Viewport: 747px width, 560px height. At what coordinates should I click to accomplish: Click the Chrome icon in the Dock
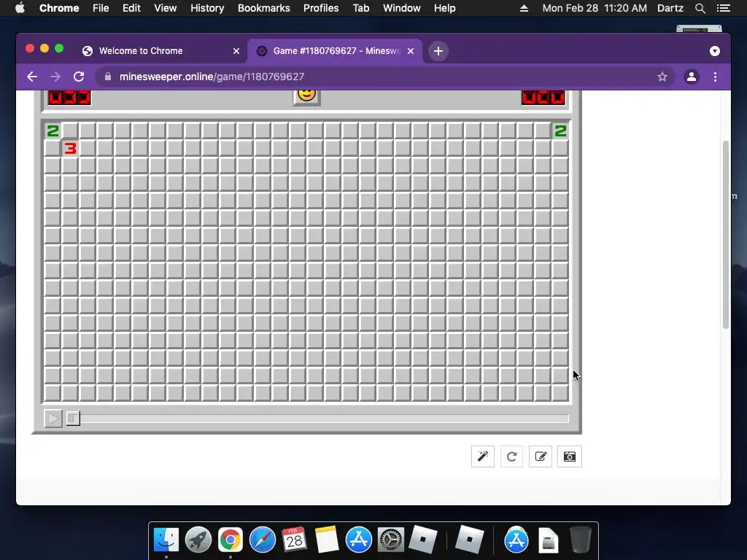[x=230, y=540]
